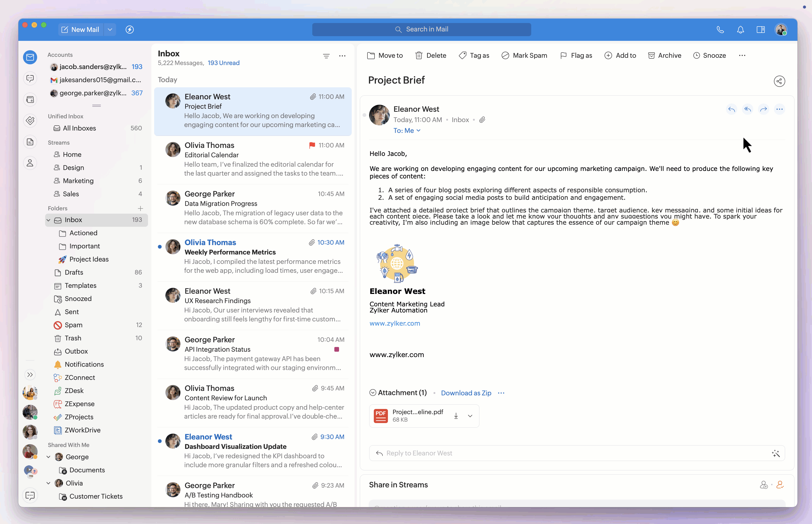Open the www.zylker.com signature link
Screen dimensions: 812x524
coord(394,323)
